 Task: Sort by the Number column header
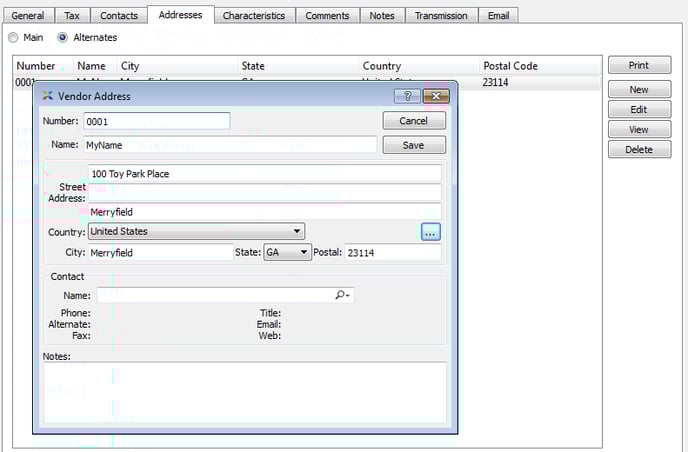point(43,66)
